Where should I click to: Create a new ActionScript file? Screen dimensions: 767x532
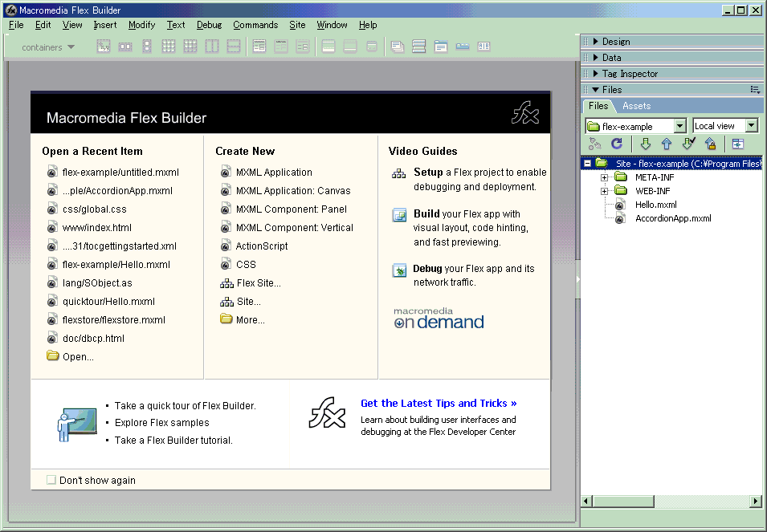click(262, 246)
